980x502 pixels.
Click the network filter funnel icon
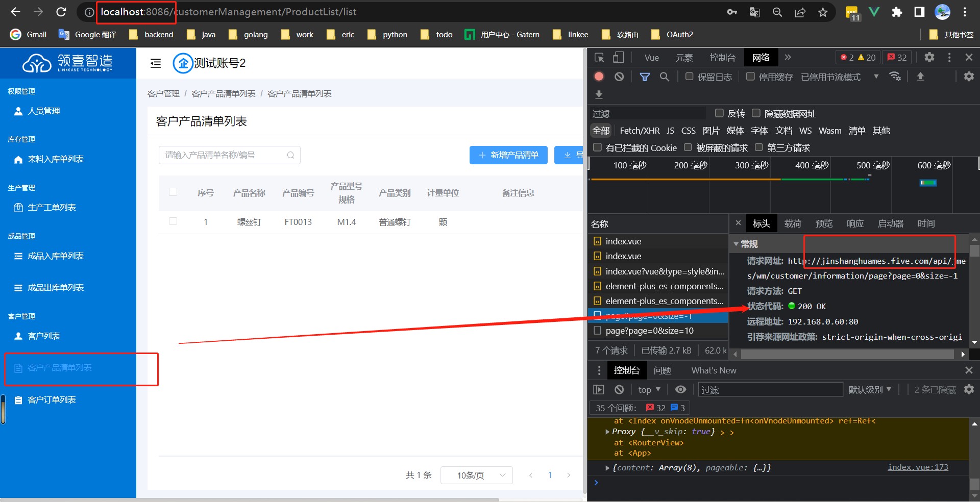645,77
